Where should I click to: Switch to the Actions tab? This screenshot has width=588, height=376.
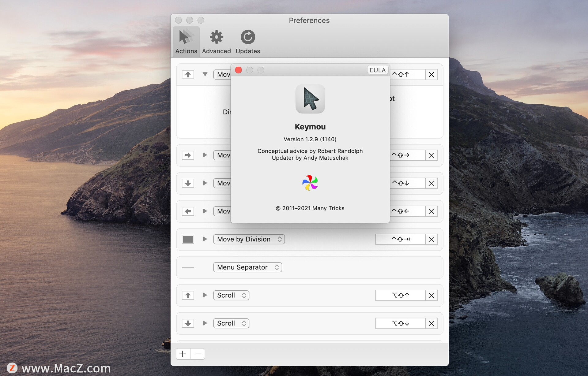186,42
